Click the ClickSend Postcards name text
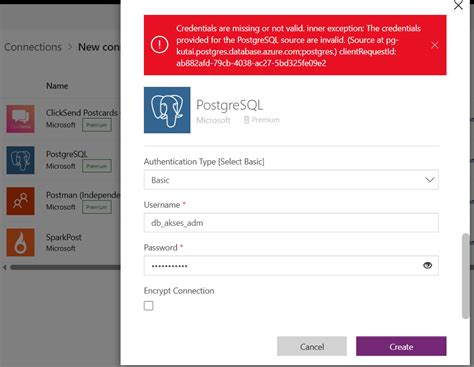474x367 pixels. click(82, 113)
